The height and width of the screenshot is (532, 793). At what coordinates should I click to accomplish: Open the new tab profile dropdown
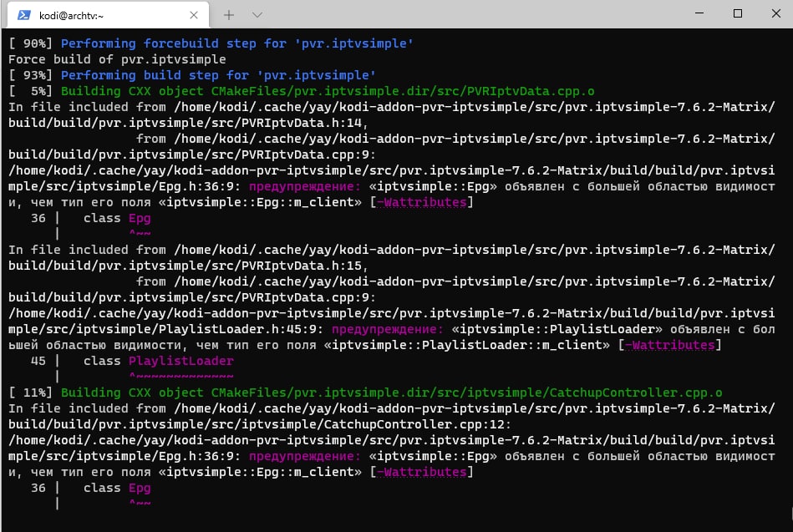click(x=257, y=15)
